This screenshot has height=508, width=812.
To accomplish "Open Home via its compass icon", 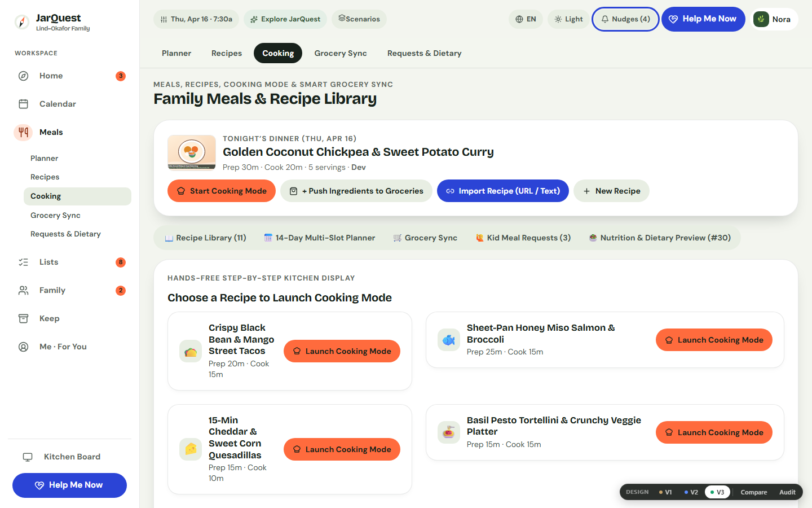I will 23,76.
